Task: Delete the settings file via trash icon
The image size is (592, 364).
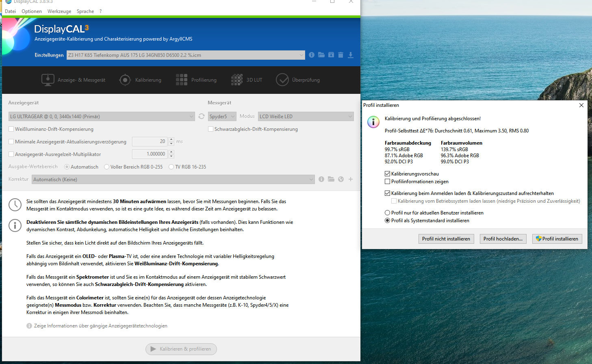Action: tap(340, 55)
